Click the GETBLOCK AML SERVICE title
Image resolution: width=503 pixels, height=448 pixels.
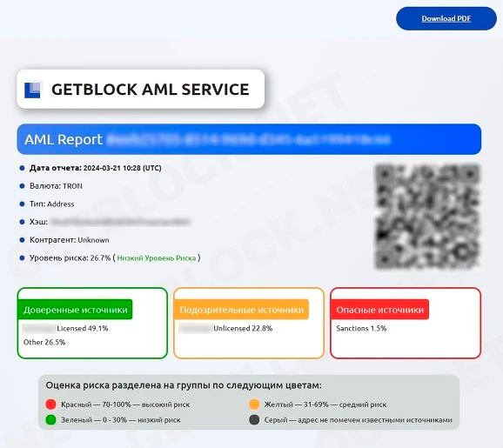point(151,89)
